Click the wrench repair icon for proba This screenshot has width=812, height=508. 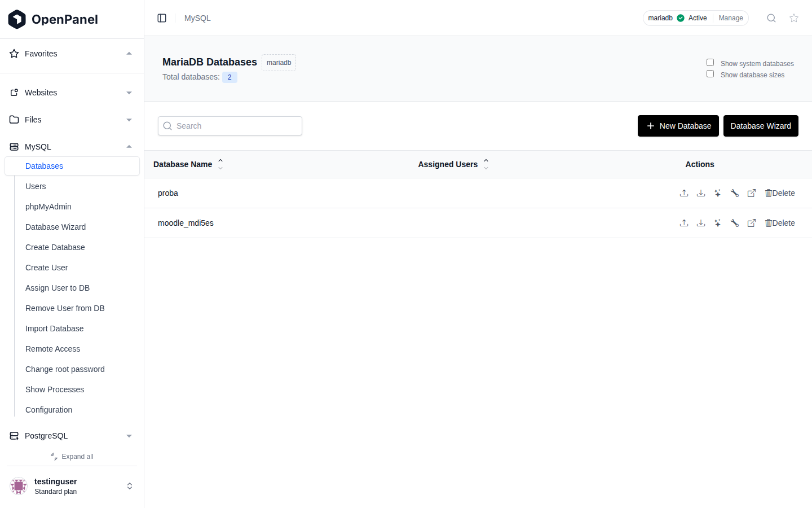click(735, 193)
